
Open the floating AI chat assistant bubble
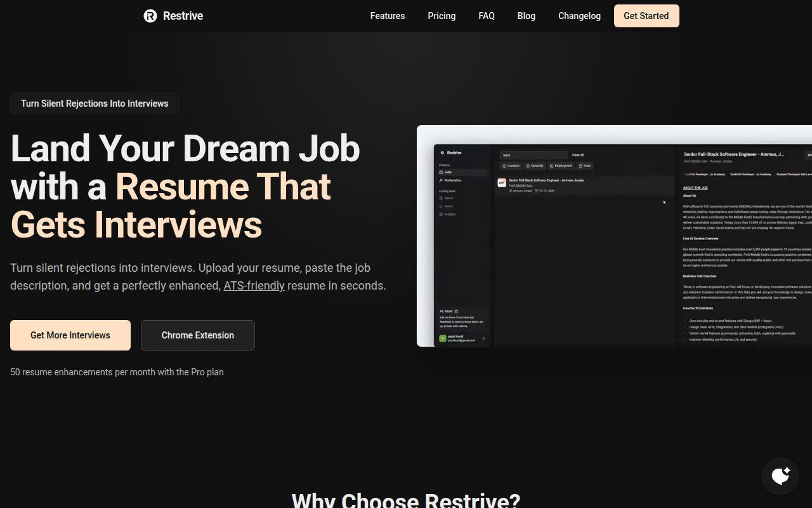click(x=780, y=476)
